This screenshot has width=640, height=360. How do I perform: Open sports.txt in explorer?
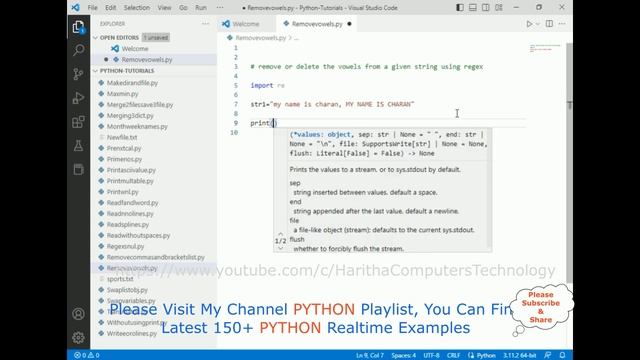pyautogui.click(x=120, y=279)
